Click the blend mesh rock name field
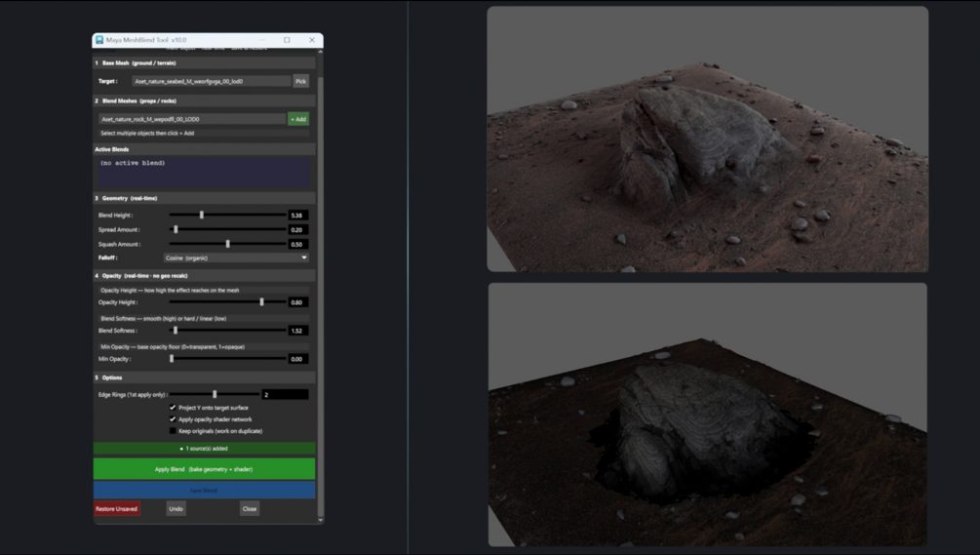980x555 pixels. click(192, 119)
